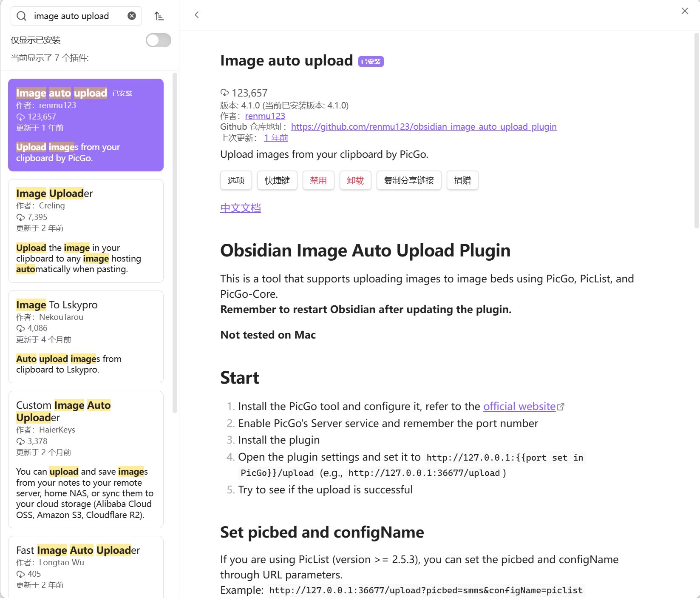The image size is (700, 598).
Task: Click the '当前显示了 7 个插件' count text
Action: point(50,58)
